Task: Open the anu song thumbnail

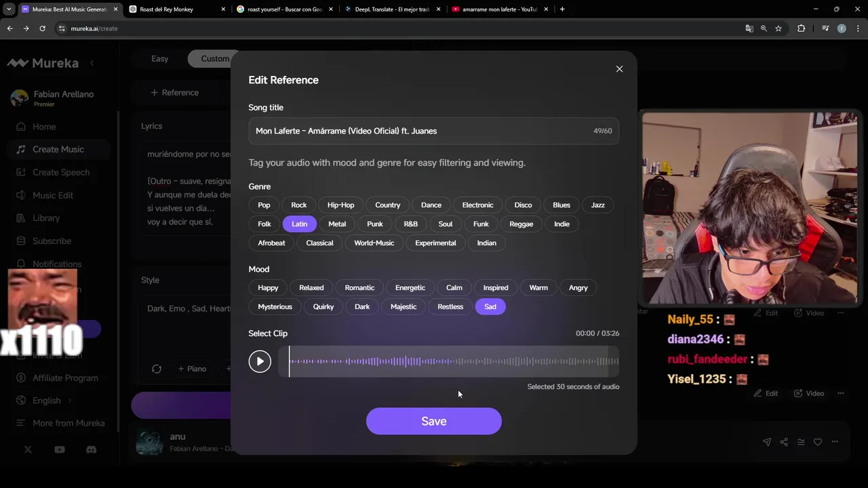Action: [149, 443]
